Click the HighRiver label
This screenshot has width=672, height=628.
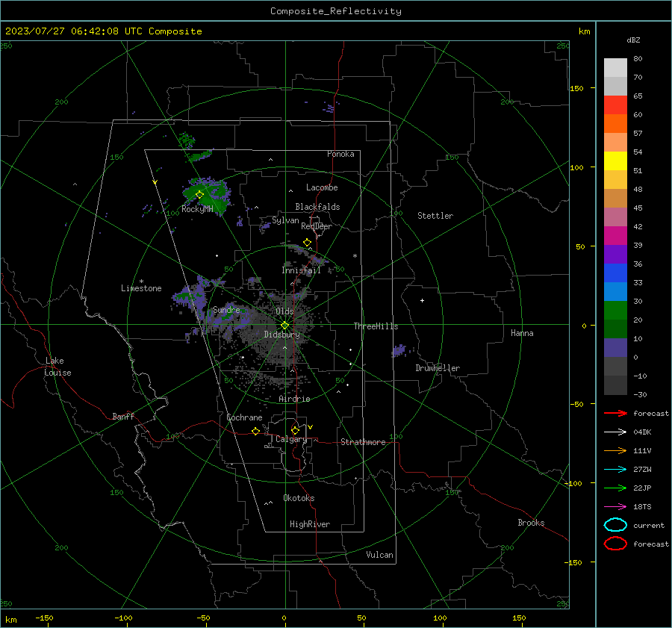tap(310, 524)
